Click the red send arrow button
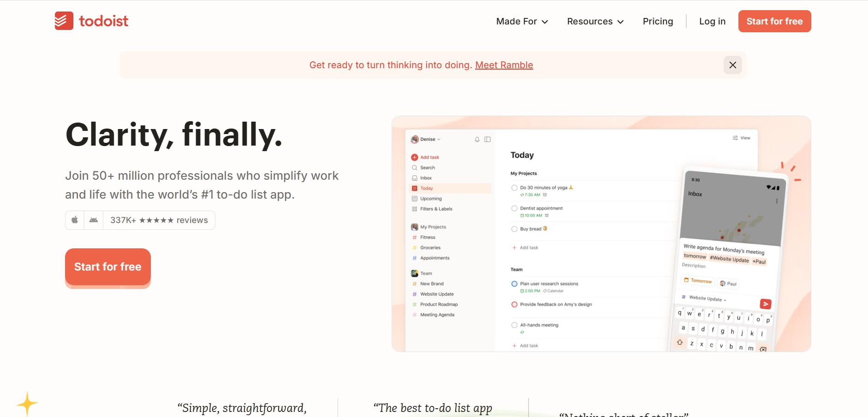This screenshot has width=868, height=417. pos(766,304)
